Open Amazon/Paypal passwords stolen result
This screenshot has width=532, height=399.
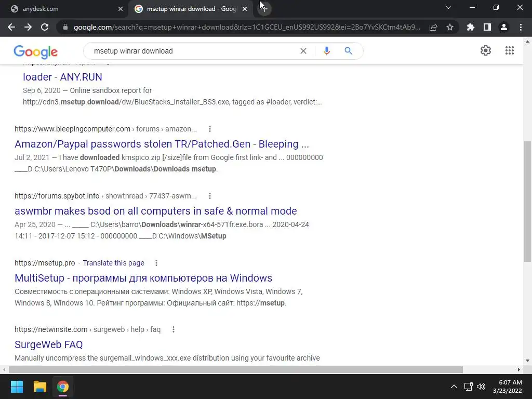coord(162,144)
